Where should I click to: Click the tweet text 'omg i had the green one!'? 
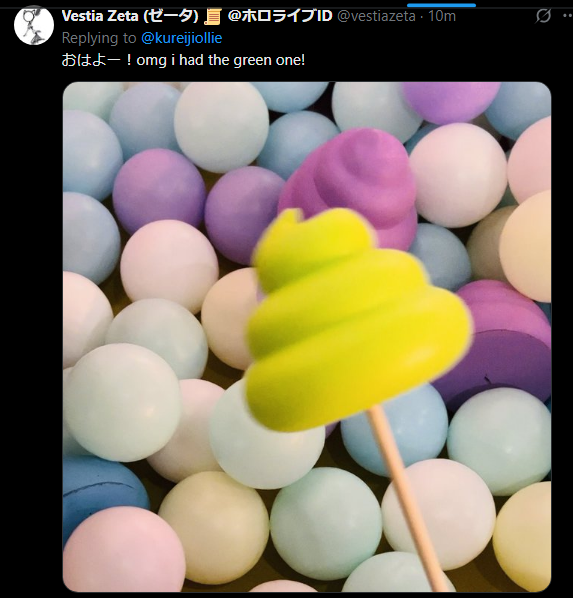pyautogui.click(x=221, y=60)
